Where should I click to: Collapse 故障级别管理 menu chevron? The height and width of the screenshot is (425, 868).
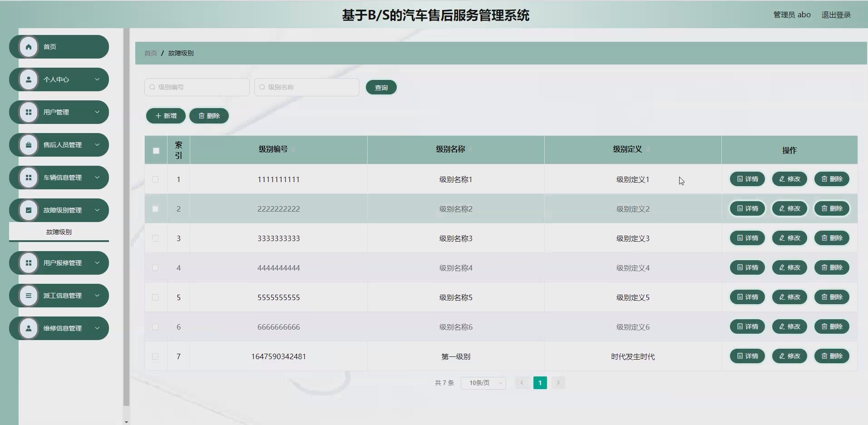[x=97, y=210]
